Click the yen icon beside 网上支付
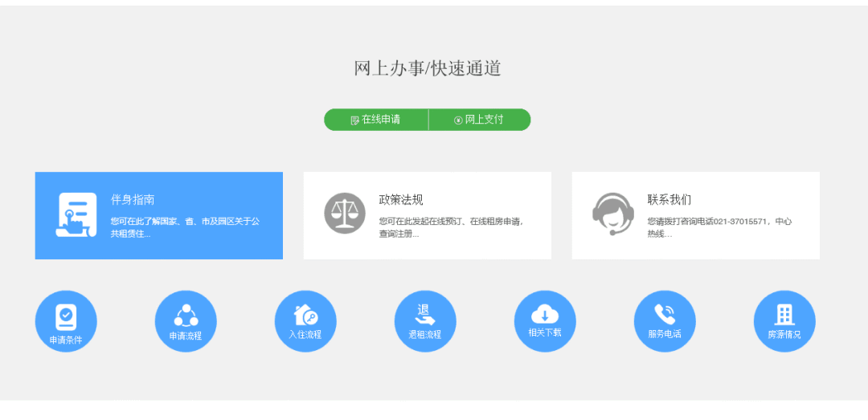Viewport: 868px width, 420px height. [x=458, y=120]
